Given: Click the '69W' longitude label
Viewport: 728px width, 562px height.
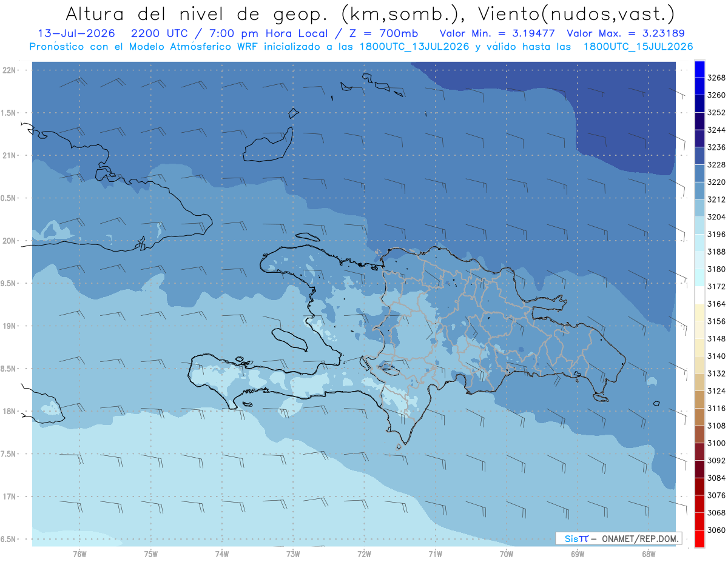Looking at the screenshot, I should click(x=578, y=554).
